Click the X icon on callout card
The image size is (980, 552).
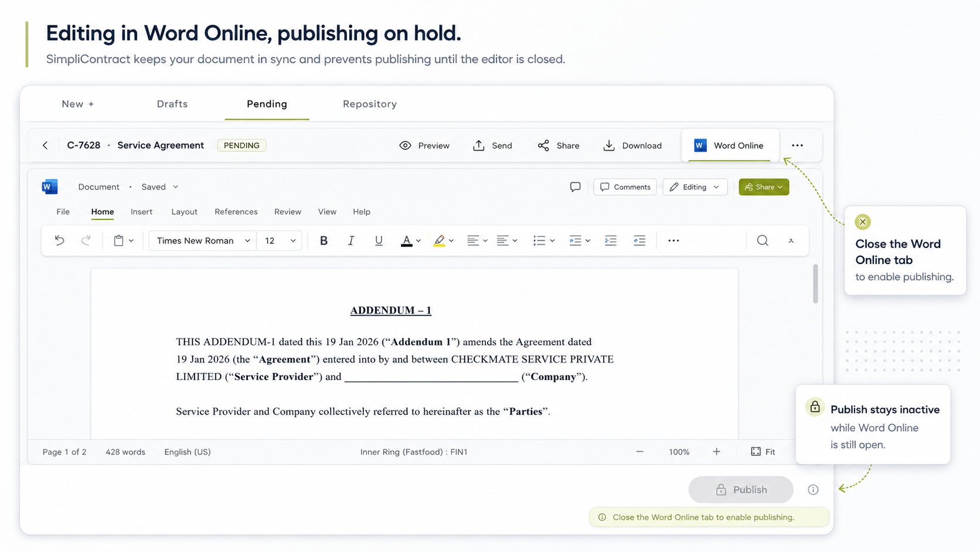pos(863,222)
